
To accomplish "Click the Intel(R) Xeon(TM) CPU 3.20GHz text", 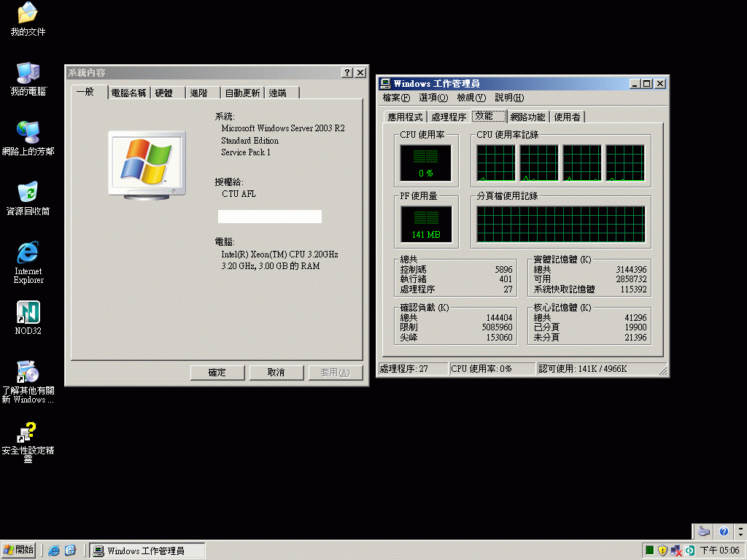I will point(279,254).
